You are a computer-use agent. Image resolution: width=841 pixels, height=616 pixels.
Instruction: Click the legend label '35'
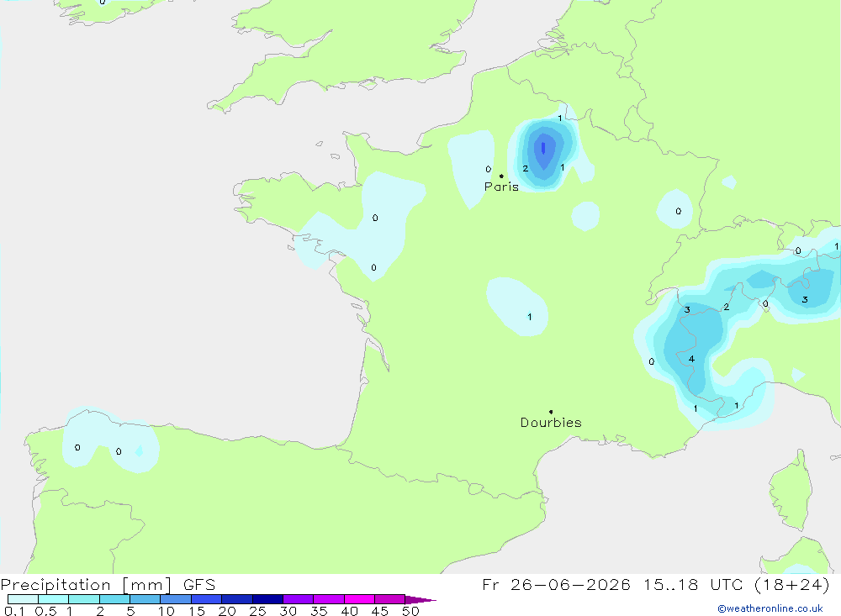point(319,611)
